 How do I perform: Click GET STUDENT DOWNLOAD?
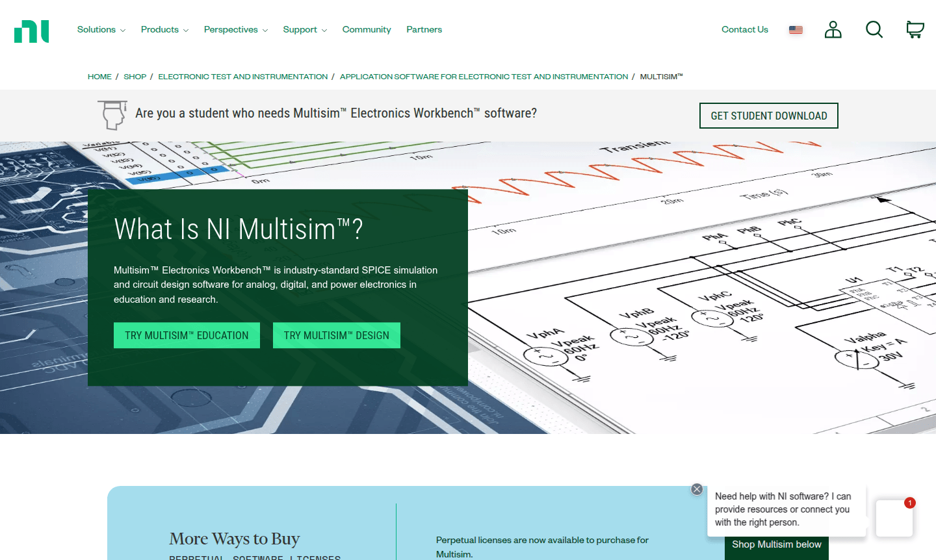(x=768, y=115)
